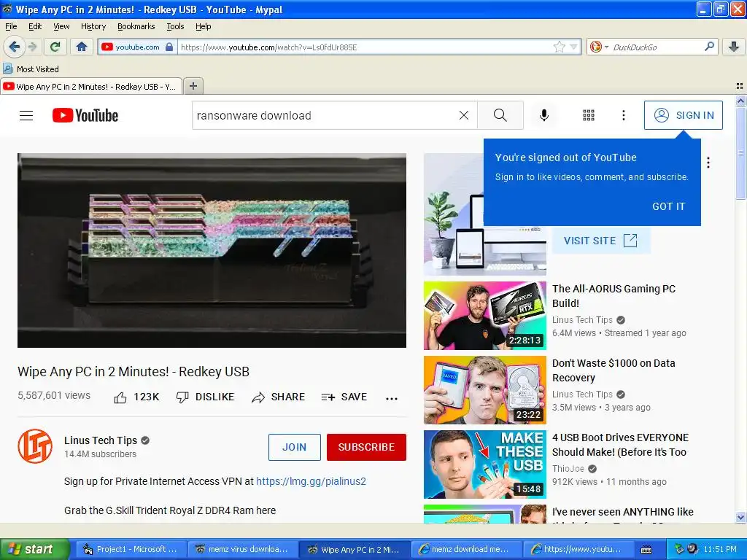Click the YouTube logo
Screen dimensions: 747x560
point(85,115)
